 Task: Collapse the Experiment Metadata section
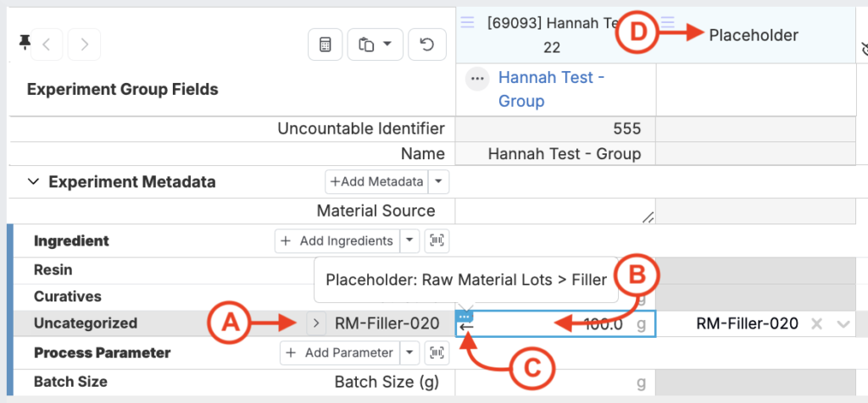pos(34,181)
